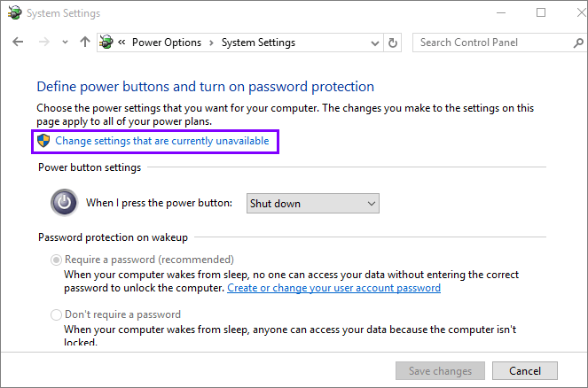Open recent locations chevron dropdown
Image resolution: width=588 pixels, height=388 pixels.
coord(65,43)
